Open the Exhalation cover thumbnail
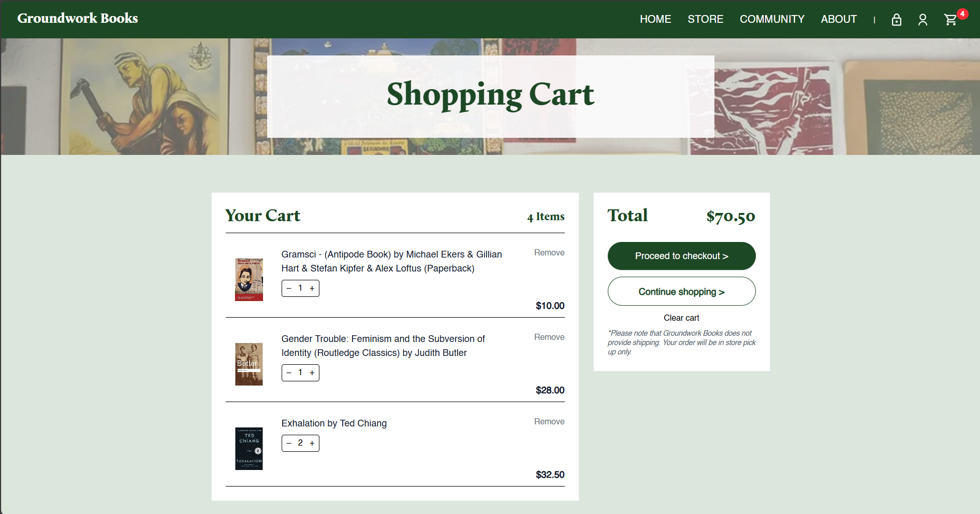Viewport: 980px width, 514px height. pyautogui.click(x=249, y=449)
